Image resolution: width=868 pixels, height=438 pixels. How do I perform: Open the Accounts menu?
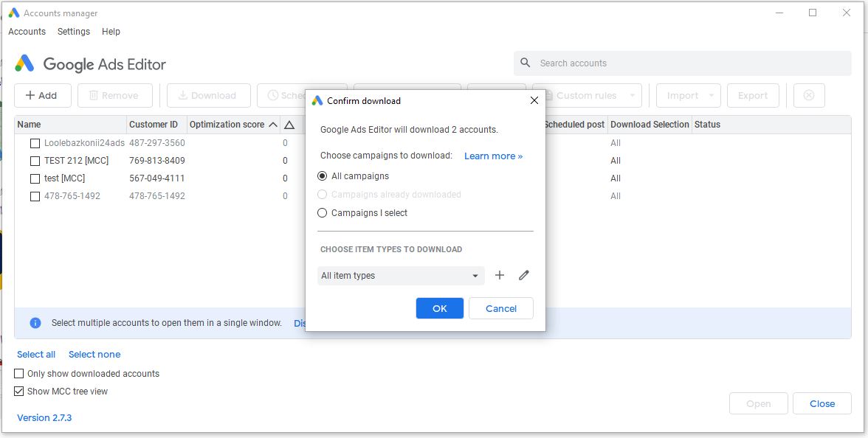[27, 32]
